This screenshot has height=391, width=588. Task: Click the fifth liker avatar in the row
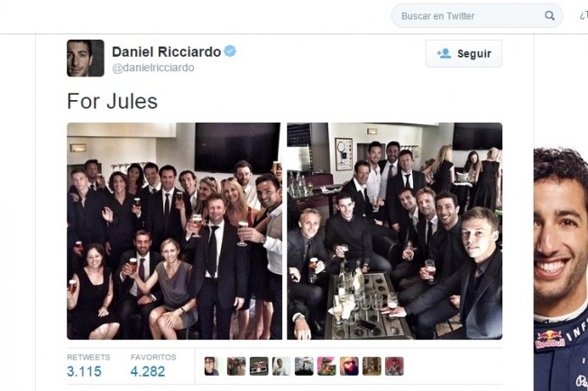pos(304,367)
